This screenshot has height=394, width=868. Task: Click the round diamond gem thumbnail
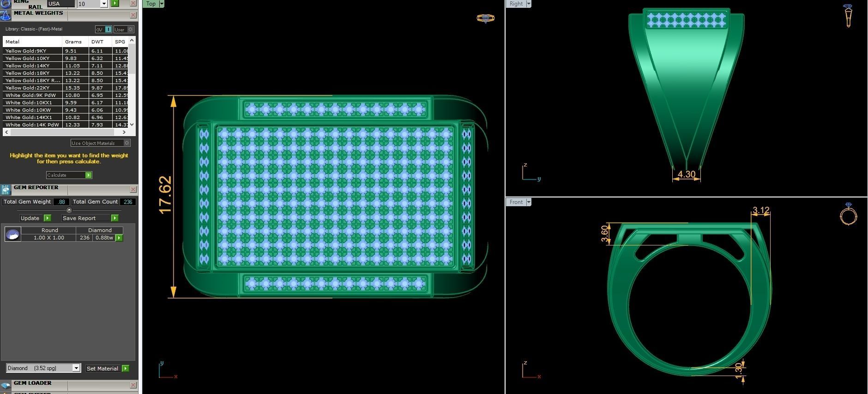point(12,234)
